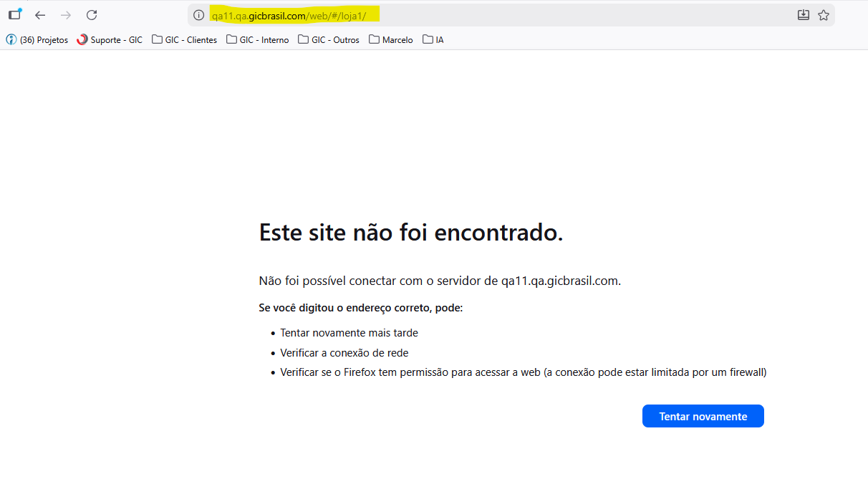868x484 pixels.
Task: Bookmark this page with the star icon
Action: [x=824, y=15]
